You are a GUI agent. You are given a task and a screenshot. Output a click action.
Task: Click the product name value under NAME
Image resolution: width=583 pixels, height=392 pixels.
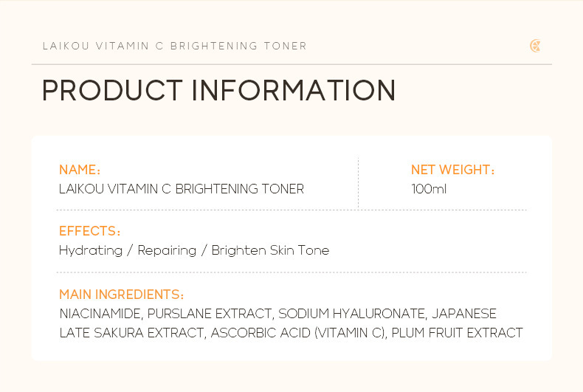(182, 189)
